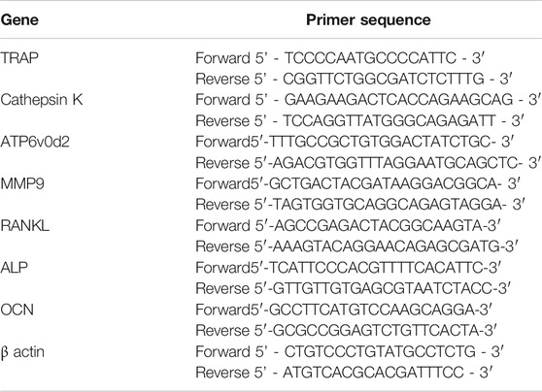
Task: Click the Gene column header
Action: [19, 20]
